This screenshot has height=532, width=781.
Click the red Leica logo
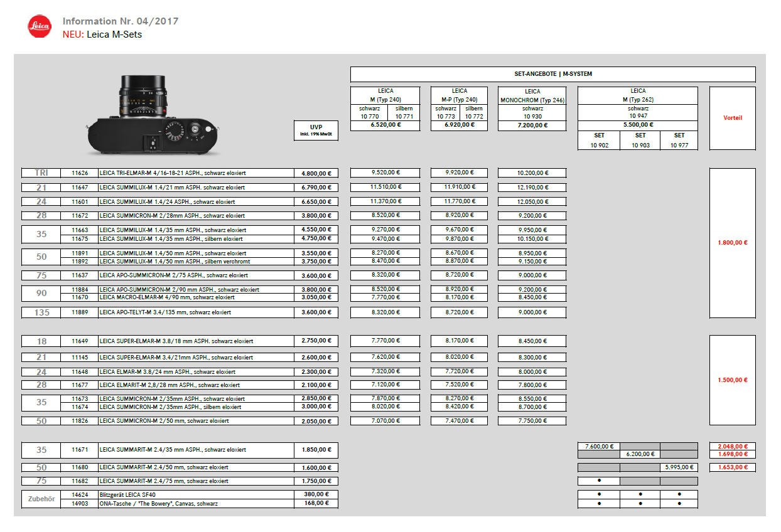click(x=39, y=26)
